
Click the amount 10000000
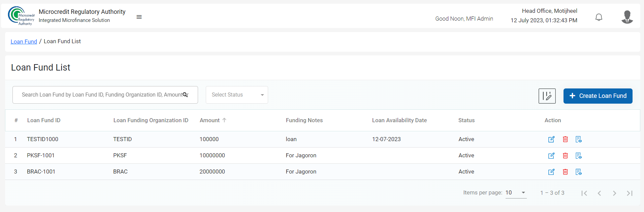tap(212, 155)
